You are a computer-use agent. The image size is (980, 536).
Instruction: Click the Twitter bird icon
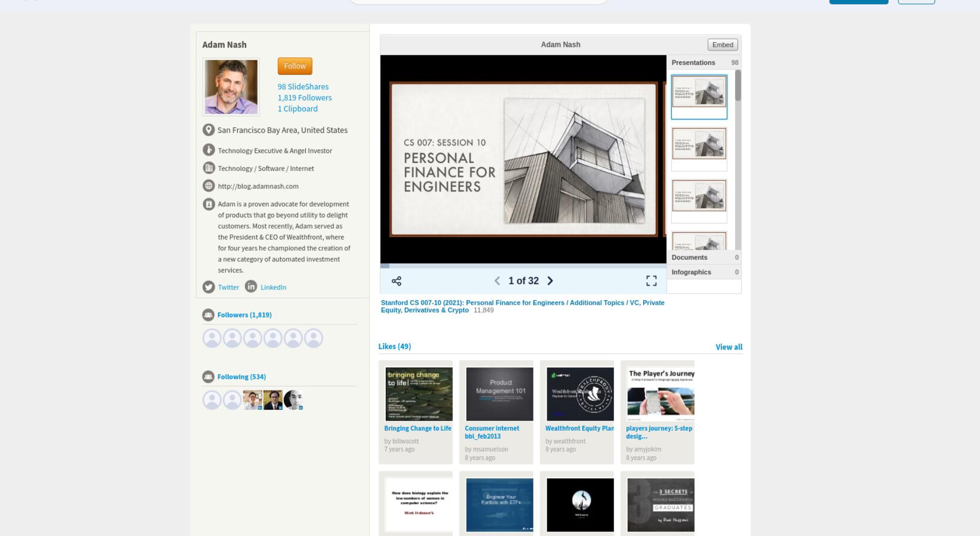click(208, 287)
